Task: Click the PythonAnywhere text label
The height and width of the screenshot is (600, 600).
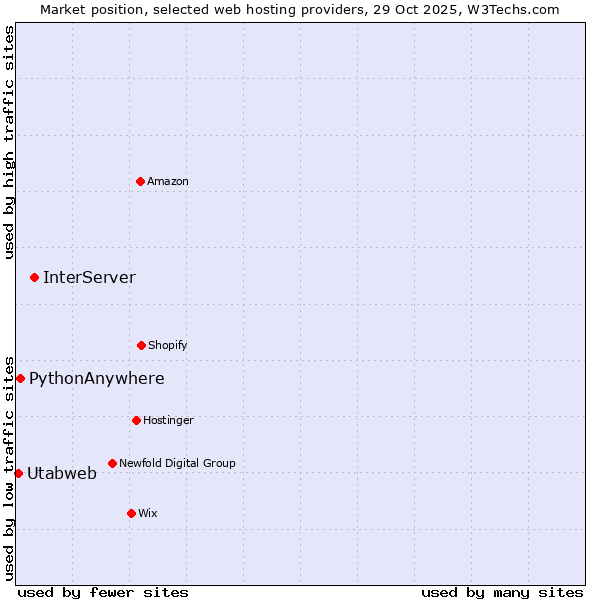Action: 96,379
